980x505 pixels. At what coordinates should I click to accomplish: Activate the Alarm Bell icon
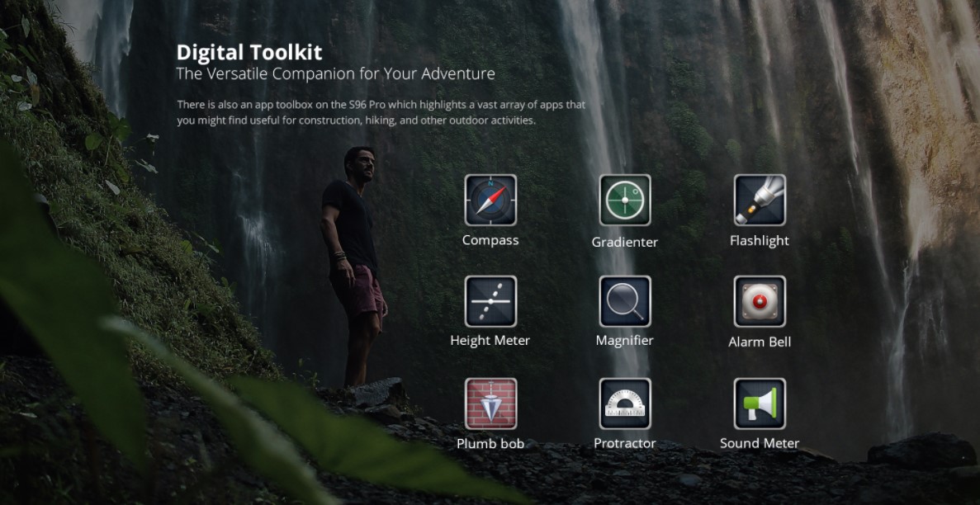pos(760,301)
